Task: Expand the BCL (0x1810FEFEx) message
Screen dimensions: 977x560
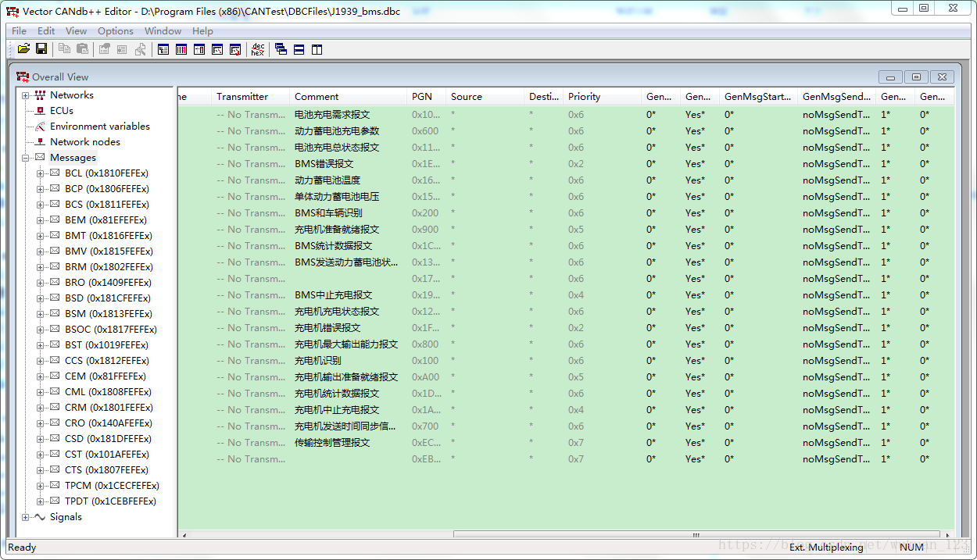Action: 41,173
